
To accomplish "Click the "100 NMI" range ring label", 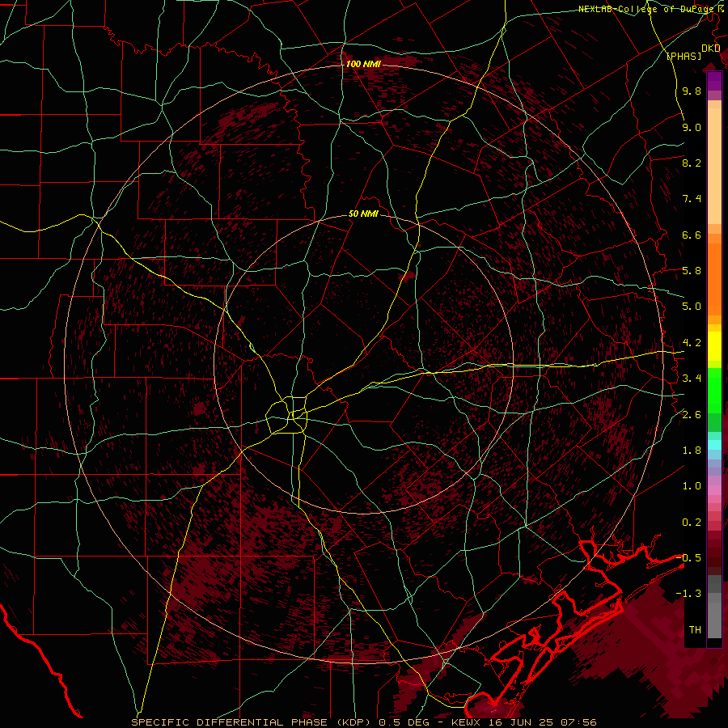I will click(x=363, y=64).
